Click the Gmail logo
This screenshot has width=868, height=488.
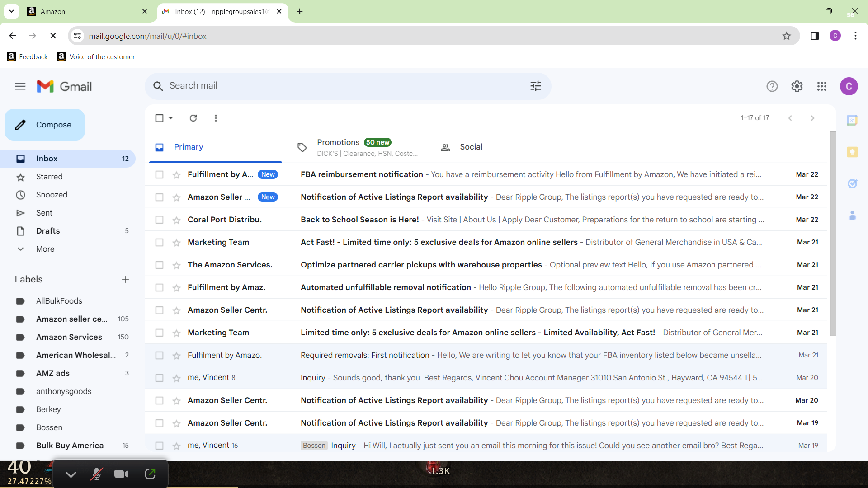[64, 86]
